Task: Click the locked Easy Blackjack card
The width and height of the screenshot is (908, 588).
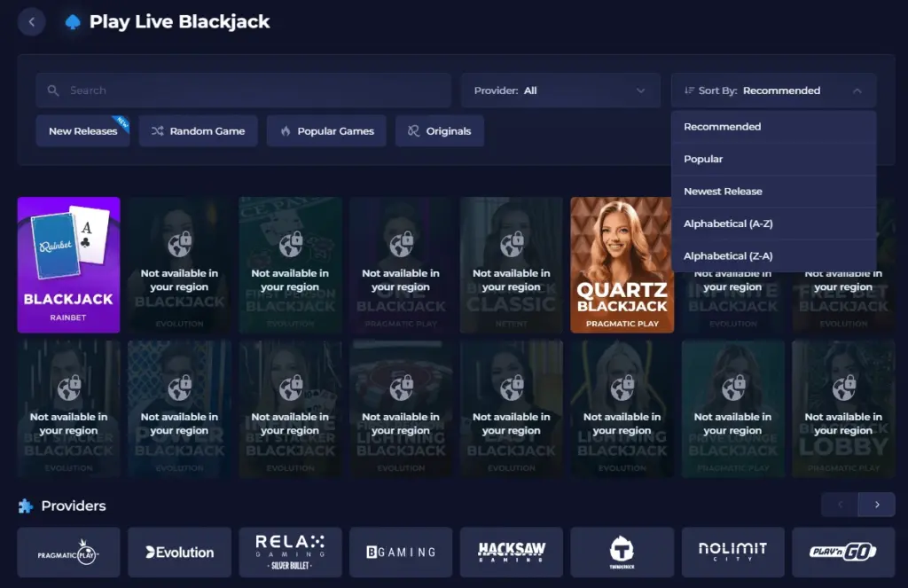Action: tap(512, 409)
